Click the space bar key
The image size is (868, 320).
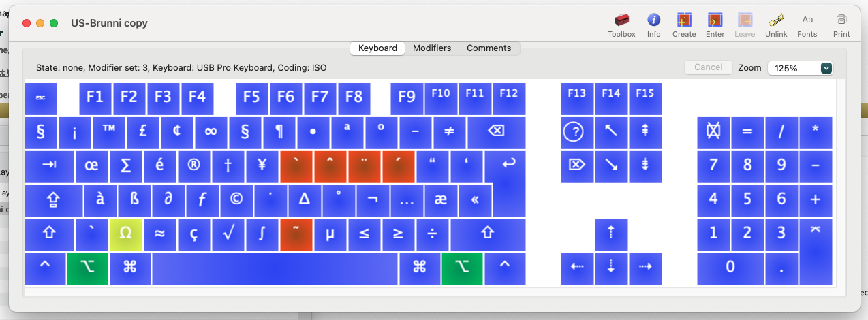pyautogui.click(x=275, y=269)
